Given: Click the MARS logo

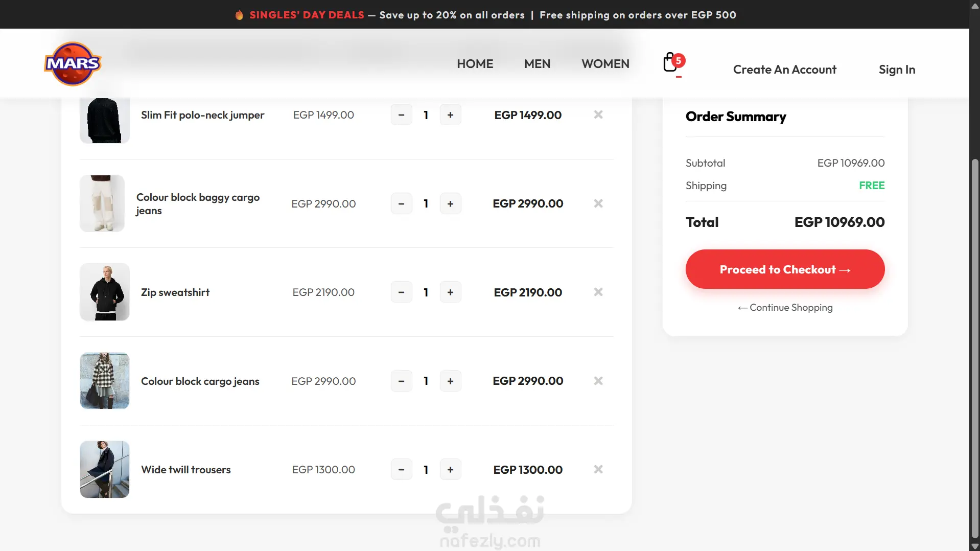Looking at the screenshot, I should (73, 64).
